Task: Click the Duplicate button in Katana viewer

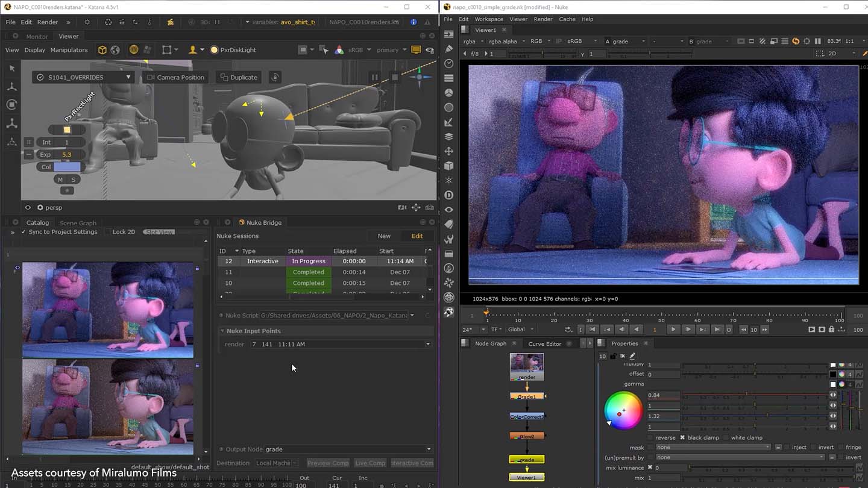Action: (239, 77)
